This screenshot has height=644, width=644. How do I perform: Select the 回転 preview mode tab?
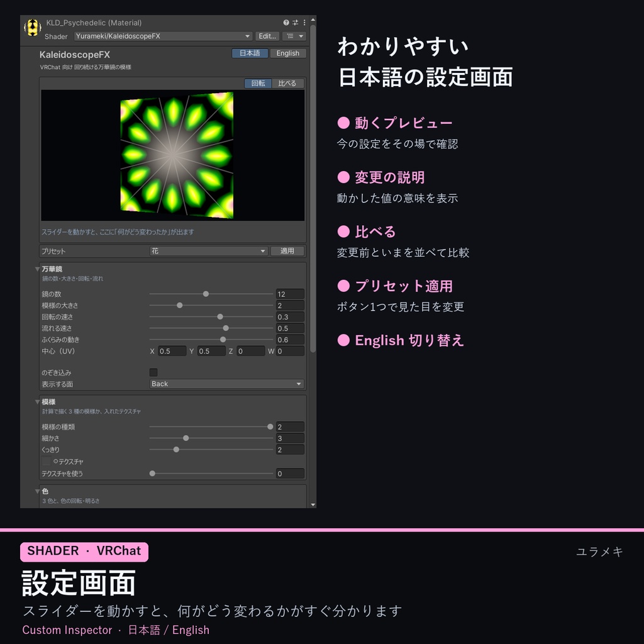click(258, 84)
